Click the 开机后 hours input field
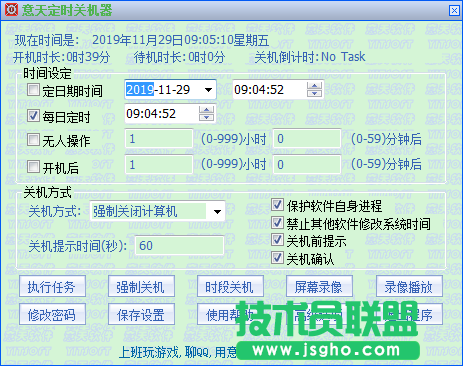Viewport: 463px width, 366px height. pos(159,165)
